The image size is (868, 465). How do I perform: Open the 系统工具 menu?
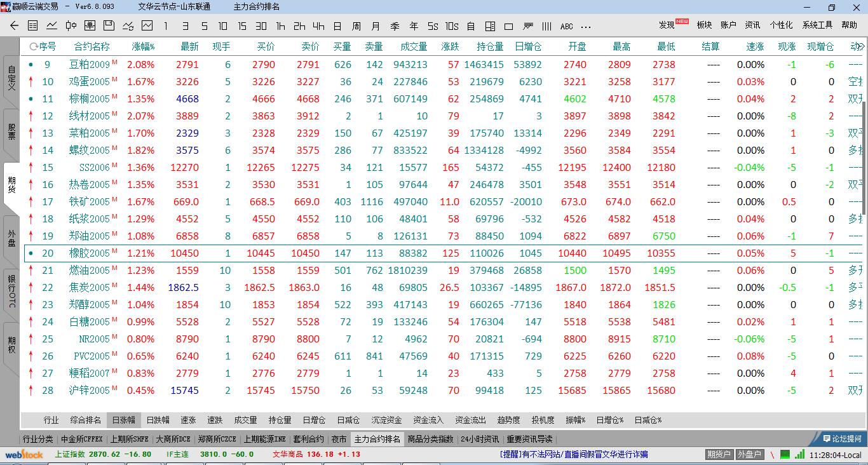pos(817,25)
